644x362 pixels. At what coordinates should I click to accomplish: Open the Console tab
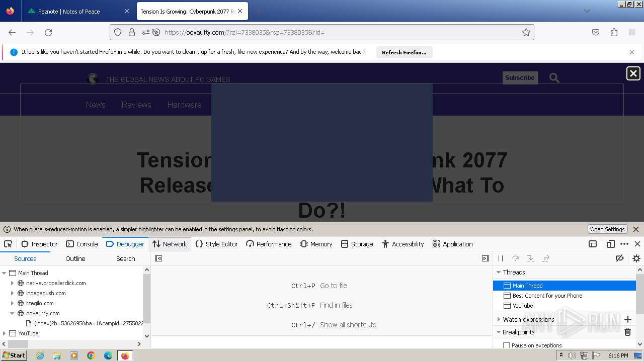click(82, 244)
